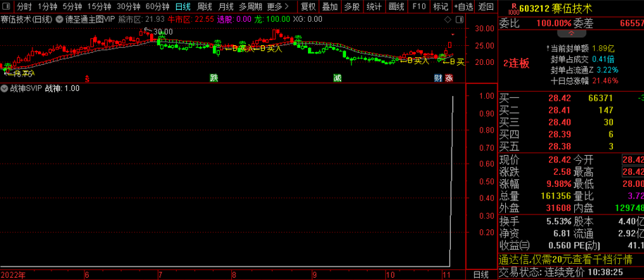The image size is (644, 280).
Task: Click the blue 财 marker on chart
Action: pos(438,78)
